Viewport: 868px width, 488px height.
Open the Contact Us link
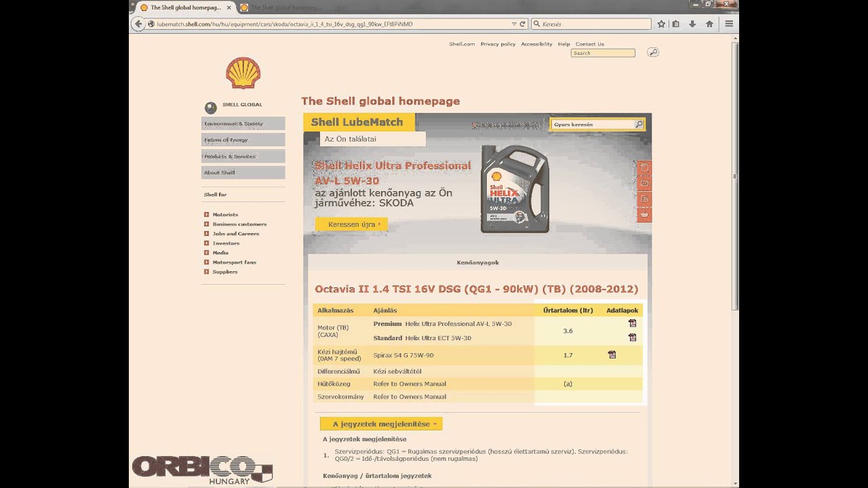pos(589,44)
